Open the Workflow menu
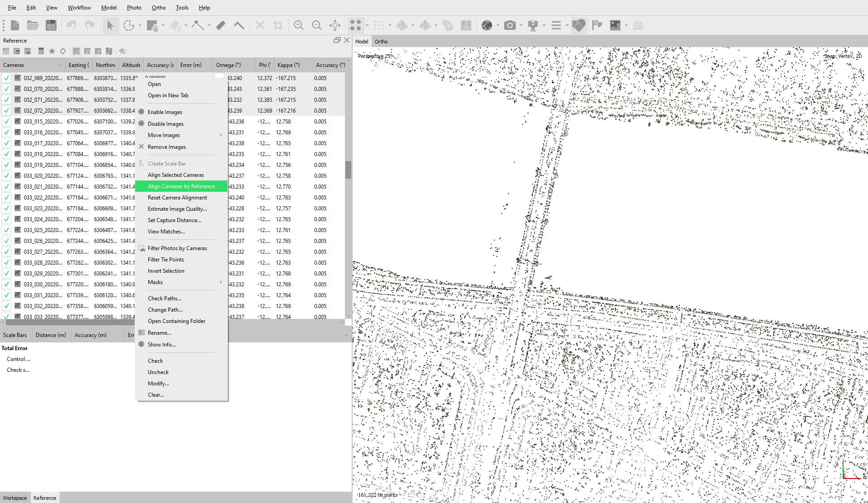868x503 pixels. 79,8
